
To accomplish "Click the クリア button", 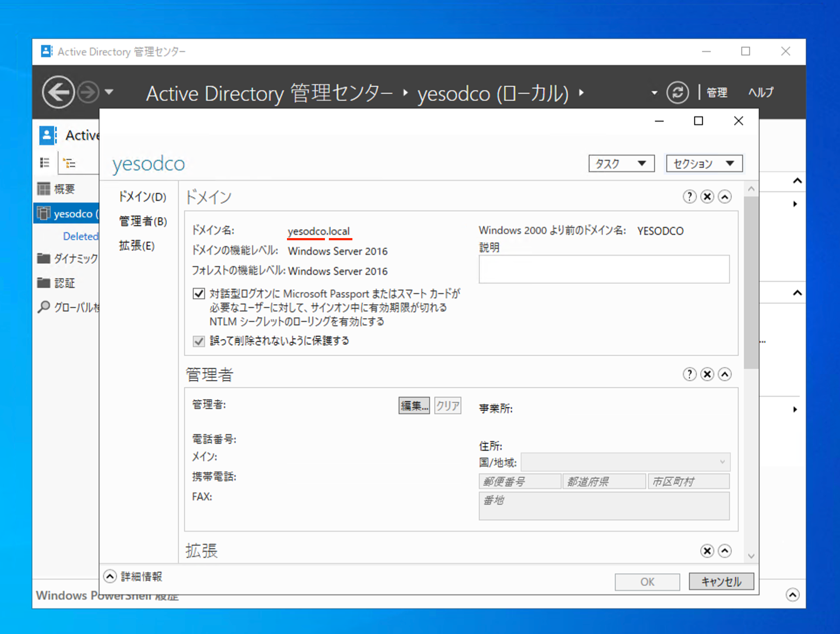I will 448,406.
